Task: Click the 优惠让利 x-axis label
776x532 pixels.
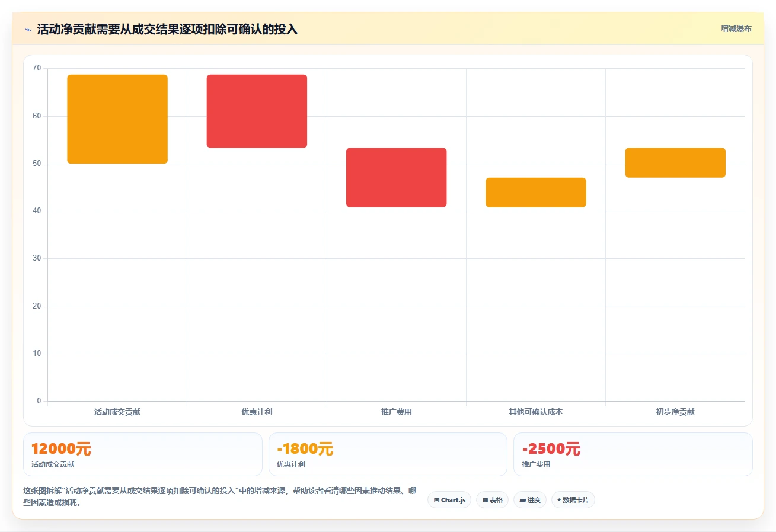Action: point(257,412)
